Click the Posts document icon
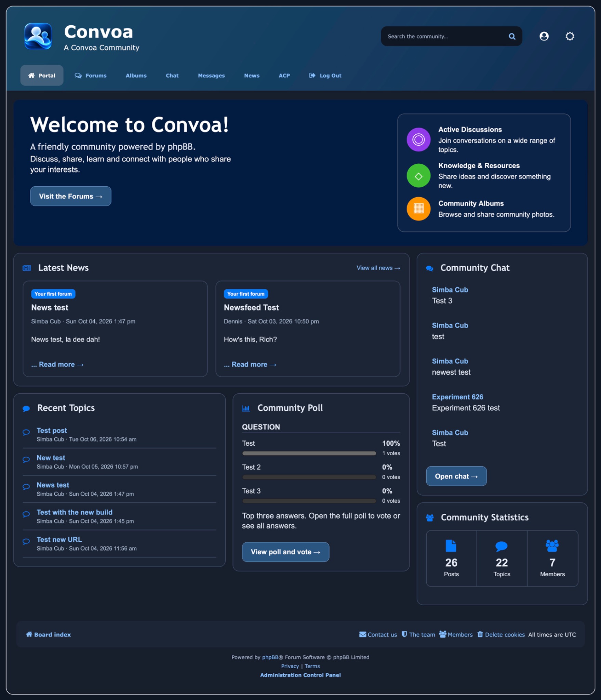The height and width of the screenshot is (700, 601). click(451, 546)
